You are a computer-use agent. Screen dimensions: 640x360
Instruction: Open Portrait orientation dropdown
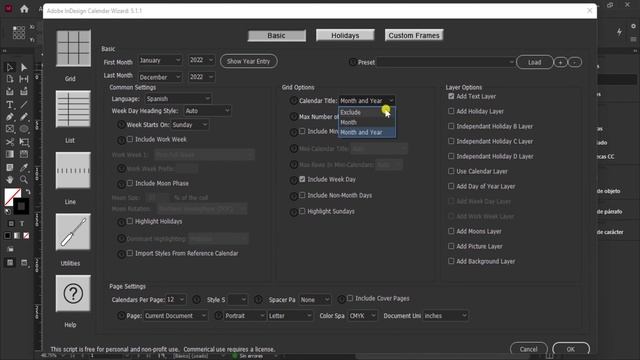pos(245,316)
